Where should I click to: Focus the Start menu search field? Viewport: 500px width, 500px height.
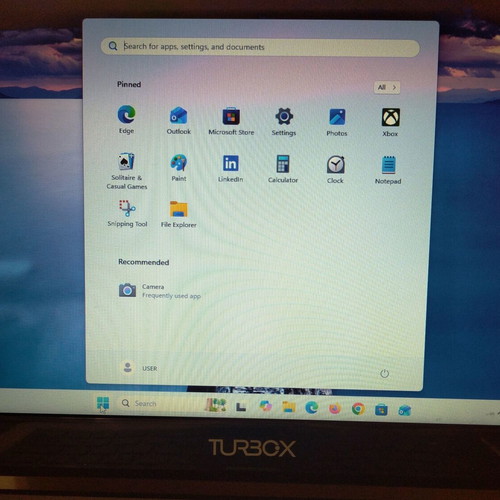point(260,47)
